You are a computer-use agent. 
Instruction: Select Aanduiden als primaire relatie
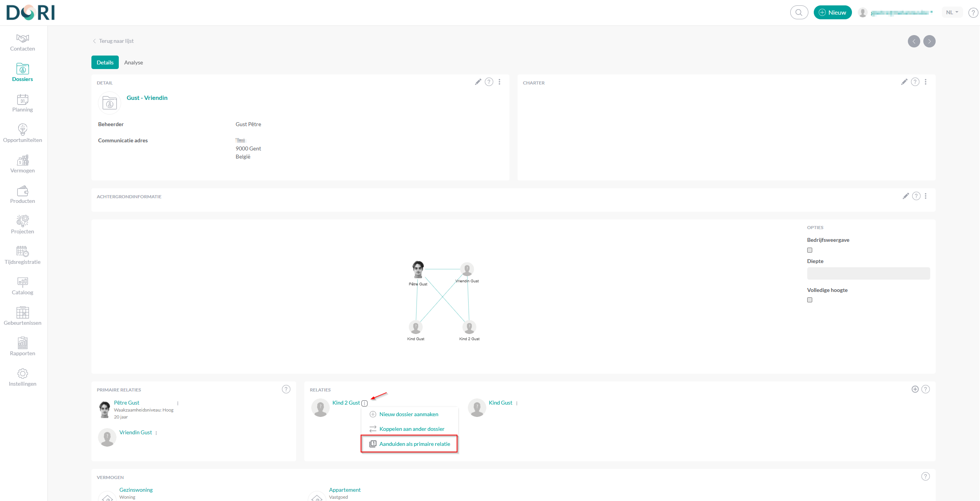pyautogui.click(x=414, y=444)
